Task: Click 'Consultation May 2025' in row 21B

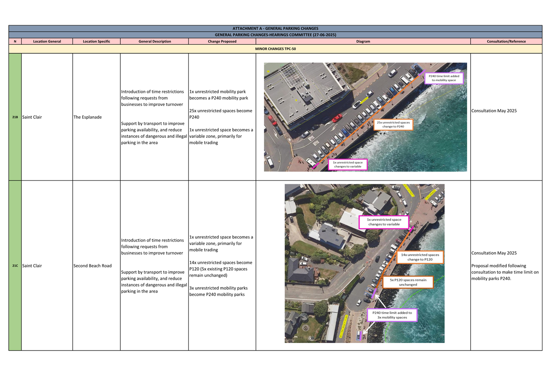Action: tap(494, 111)
